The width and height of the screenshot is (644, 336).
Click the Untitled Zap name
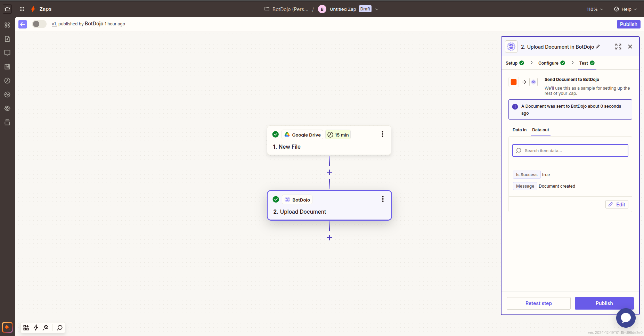coord(343,9)
